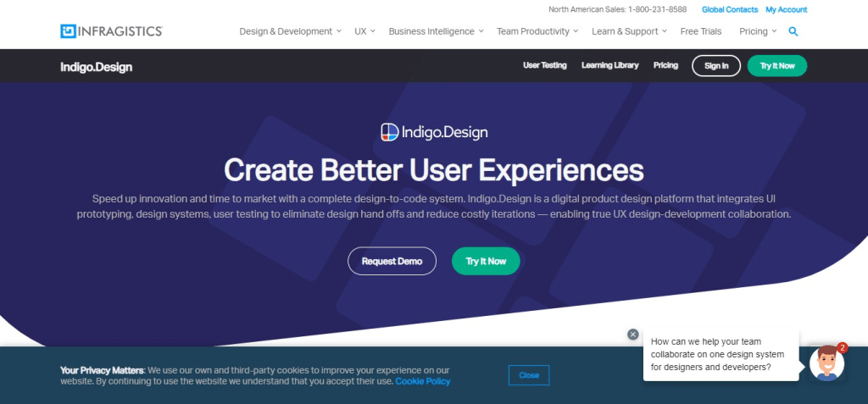Expand the Pricing menu in top navigation
Image resolution: width=868 pixels, height=404 pixels.
[x=758, y=31]
